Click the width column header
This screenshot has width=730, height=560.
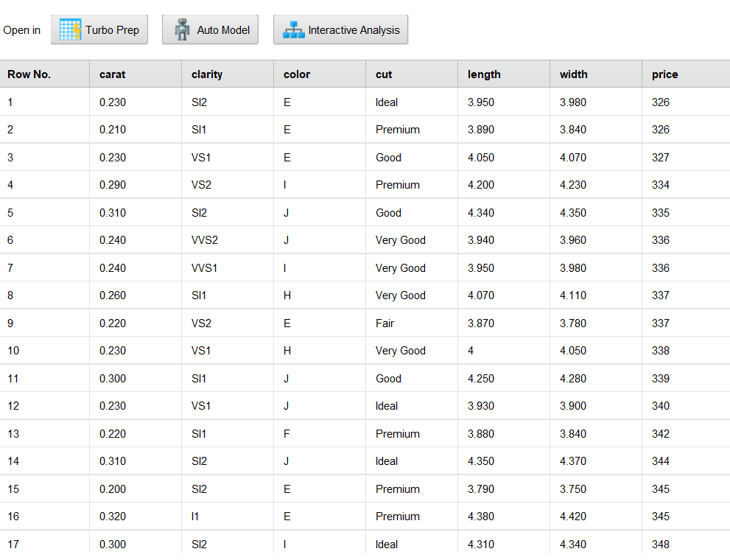tap(596, 74)
